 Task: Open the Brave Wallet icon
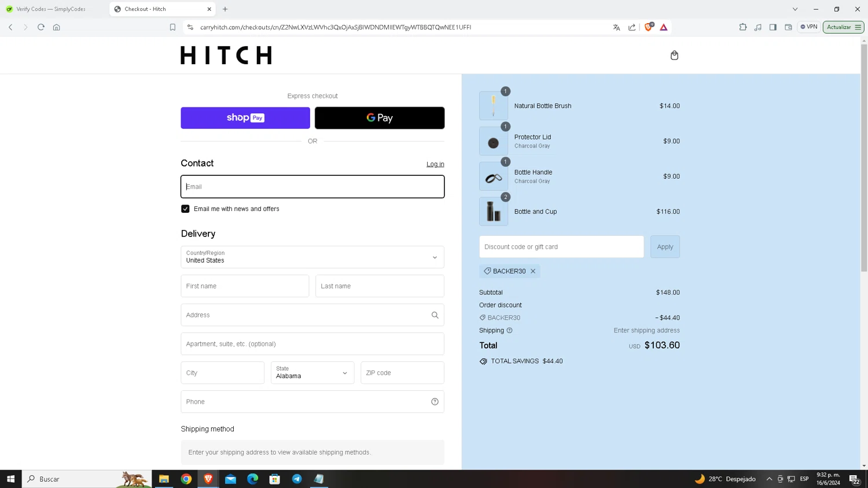[x=788, y=27]
